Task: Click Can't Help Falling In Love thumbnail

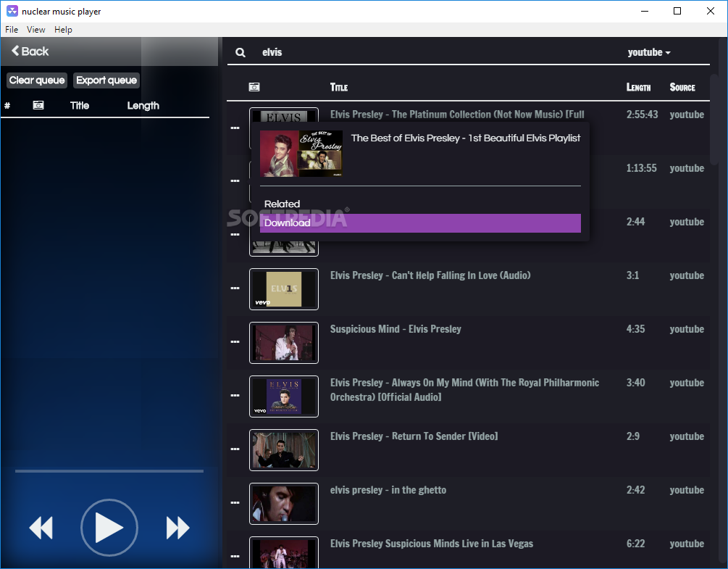Action: [x=284, y=289]
